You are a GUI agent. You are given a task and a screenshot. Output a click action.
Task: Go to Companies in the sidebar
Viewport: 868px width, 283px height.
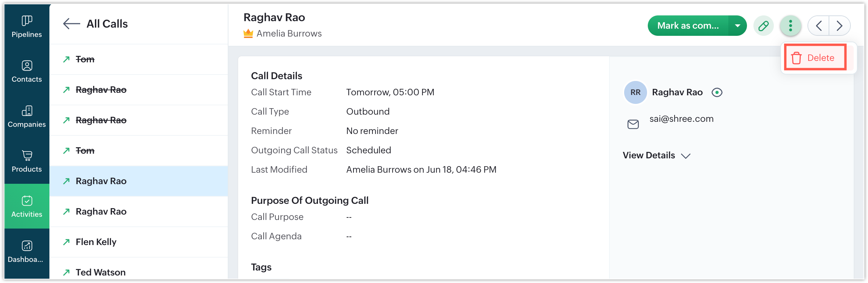click(x=27, y=116)
